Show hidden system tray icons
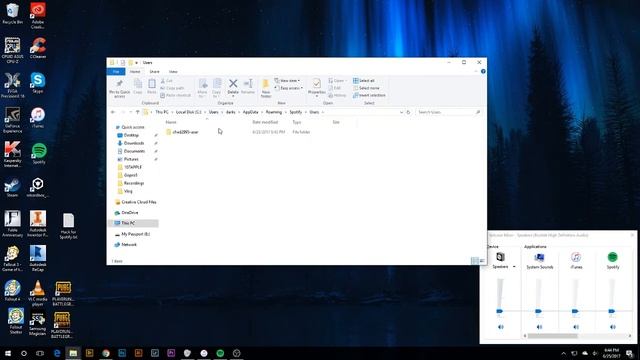 pyautogui.click(x=563, y=353)
